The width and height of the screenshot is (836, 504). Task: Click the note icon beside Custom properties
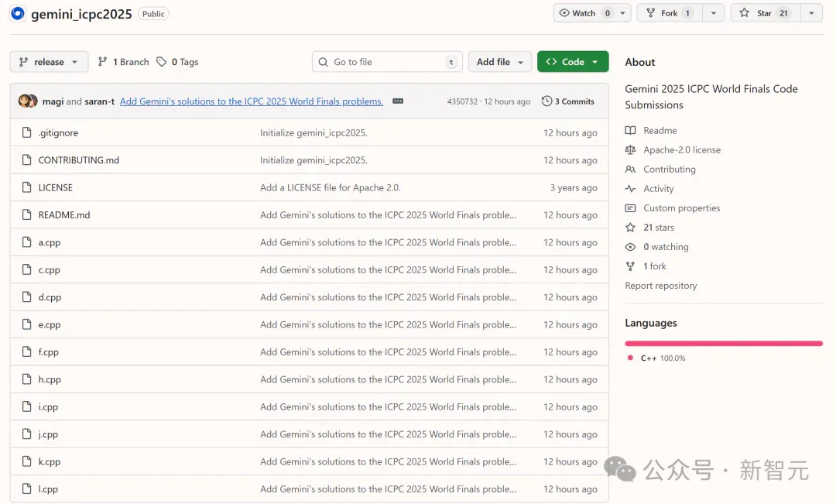point(630,208)
